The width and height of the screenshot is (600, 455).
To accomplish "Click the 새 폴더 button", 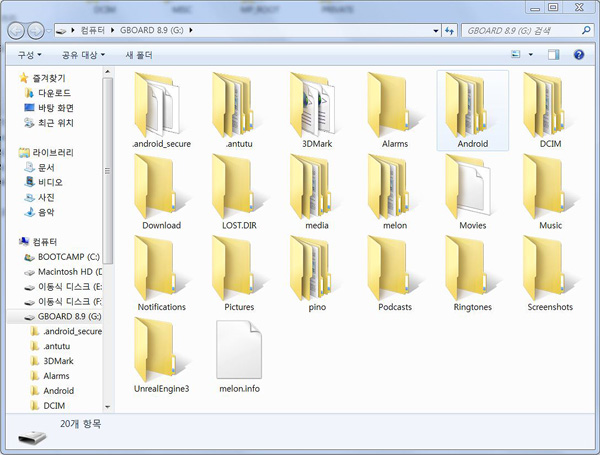I will click(x=139, y=54).
